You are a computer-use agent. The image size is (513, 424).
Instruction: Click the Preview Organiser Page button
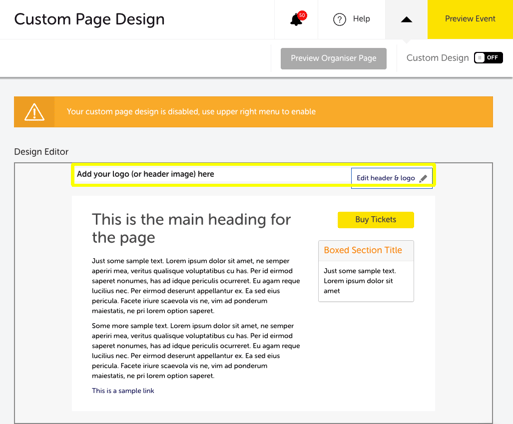(334, 58)
